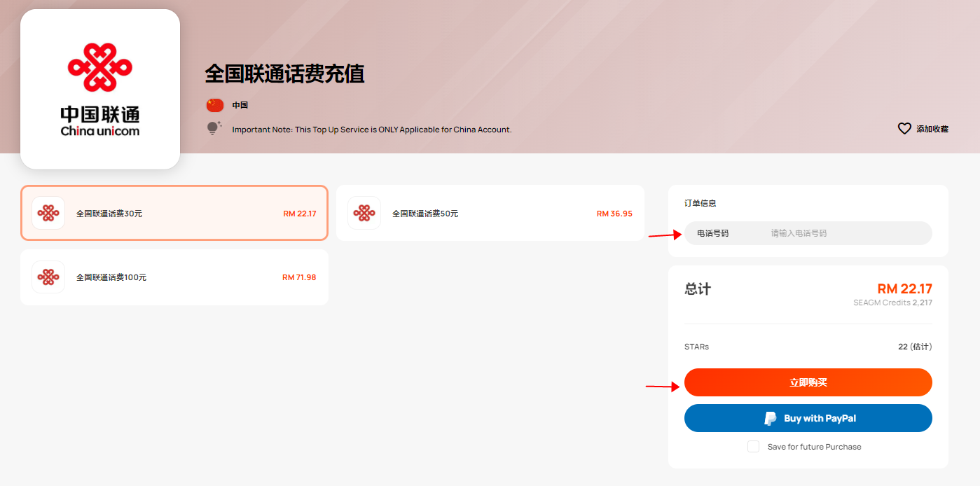980x486 pixels.
Task: Click the 订单信息 heading
Action: 701,203
